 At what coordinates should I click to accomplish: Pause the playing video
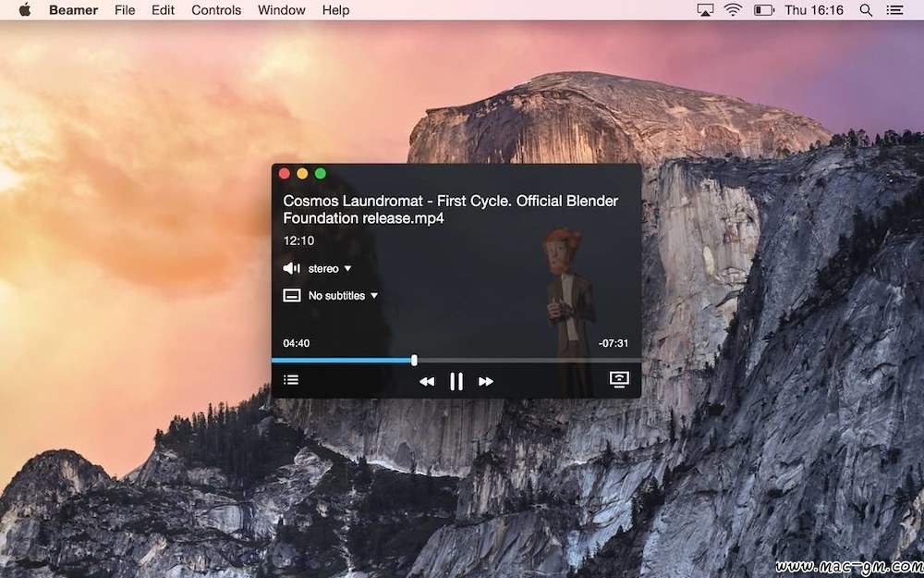[x=456, y=382]
